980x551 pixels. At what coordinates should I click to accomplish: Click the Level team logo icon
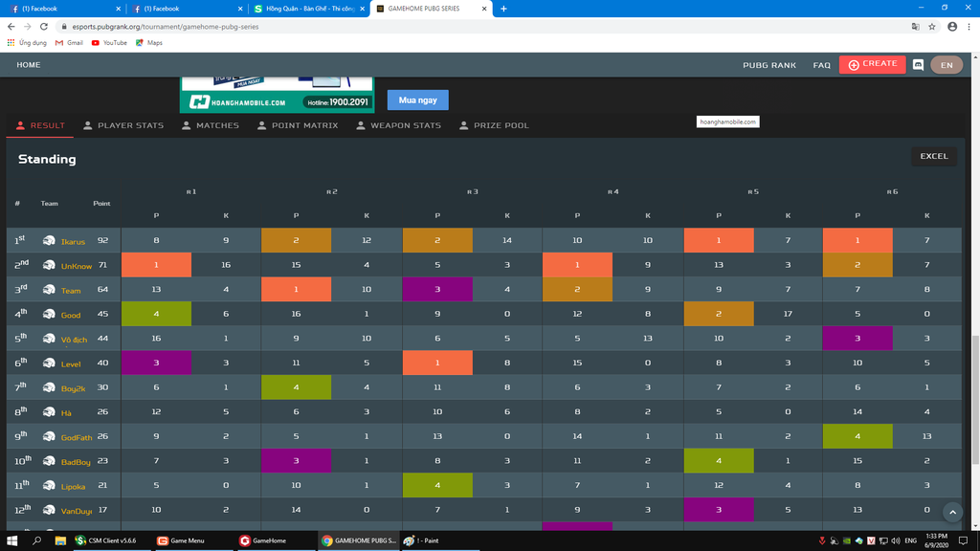(x=49, y=363)
